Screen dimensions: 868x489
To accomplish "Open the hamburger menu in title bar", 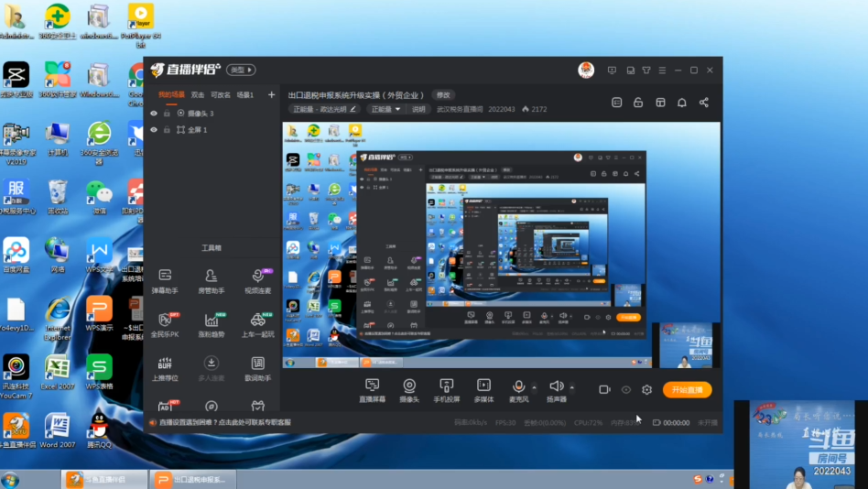I will pos(662,71).
